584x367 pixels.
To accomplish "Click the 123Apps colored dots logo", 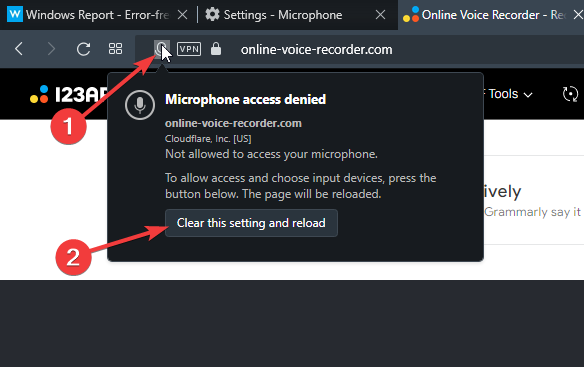I will click(x=39, y=94).
